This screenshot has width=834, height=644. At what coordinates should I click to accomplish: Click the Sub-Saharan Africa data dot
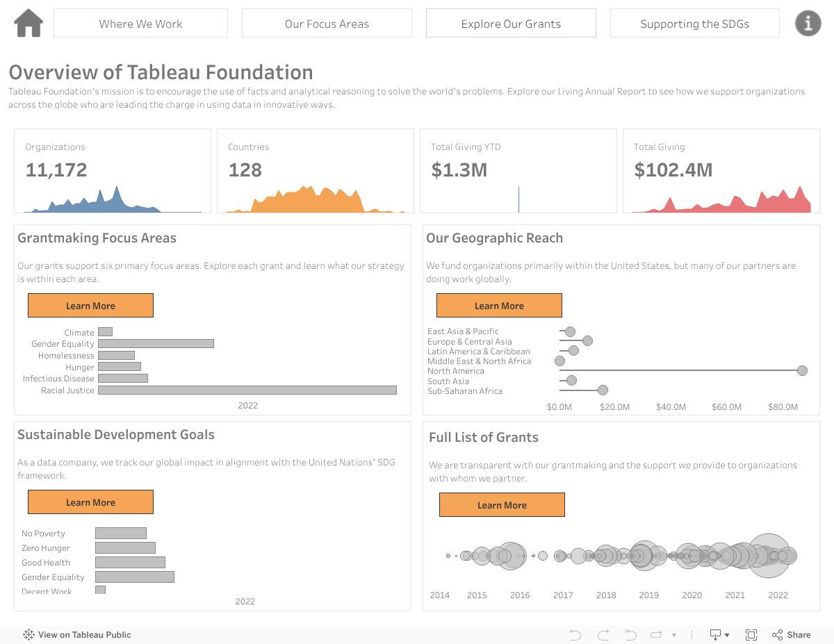point(603,390)
